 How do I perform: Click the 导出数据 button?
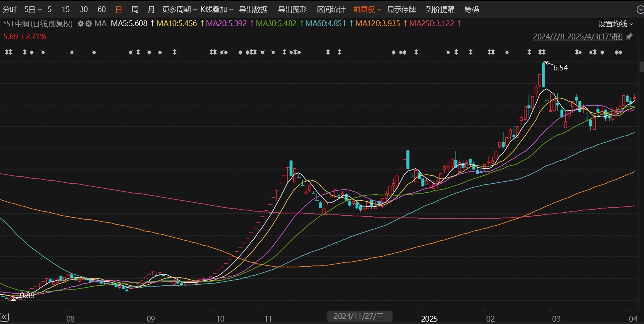pyautogui.click(x=253, y=9)
